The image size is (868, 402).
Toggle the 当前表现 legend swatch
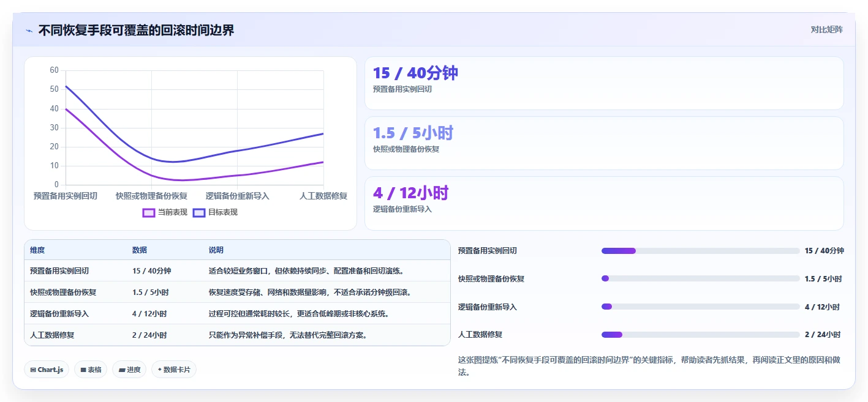click(x=148, y=212)
